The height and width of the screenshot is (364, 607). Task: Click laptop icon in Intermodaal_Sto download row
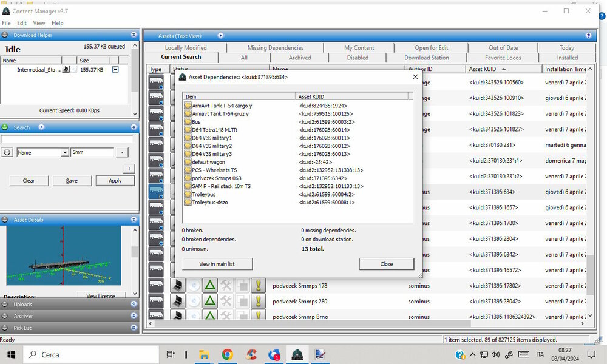[x=66, y=69]
